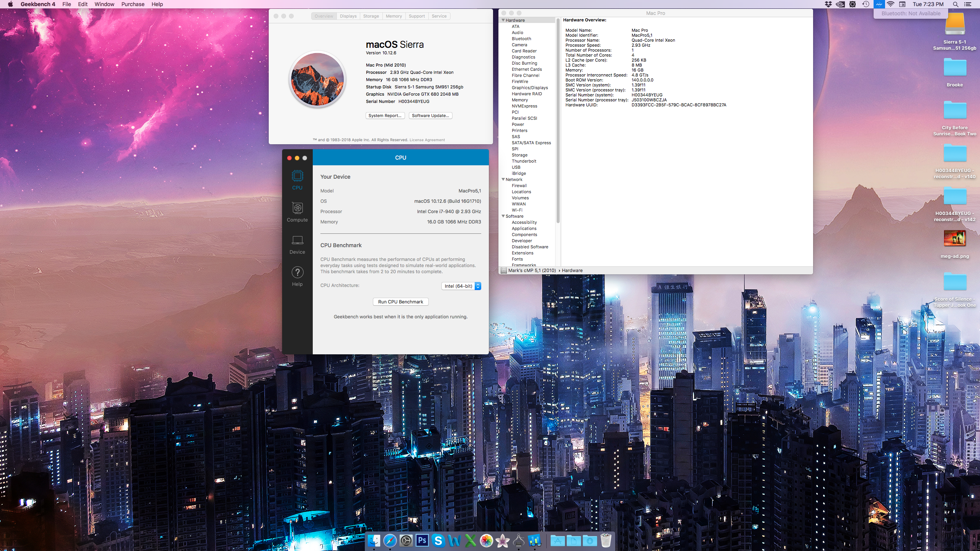Collapse the Network section in System Report
Viewport: 980px width, 551px height.
click(503, 179)
